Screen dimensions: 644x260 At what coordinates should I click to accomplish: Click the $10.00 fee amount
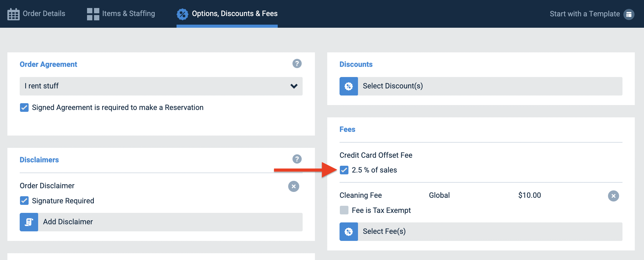pos(529,195)
